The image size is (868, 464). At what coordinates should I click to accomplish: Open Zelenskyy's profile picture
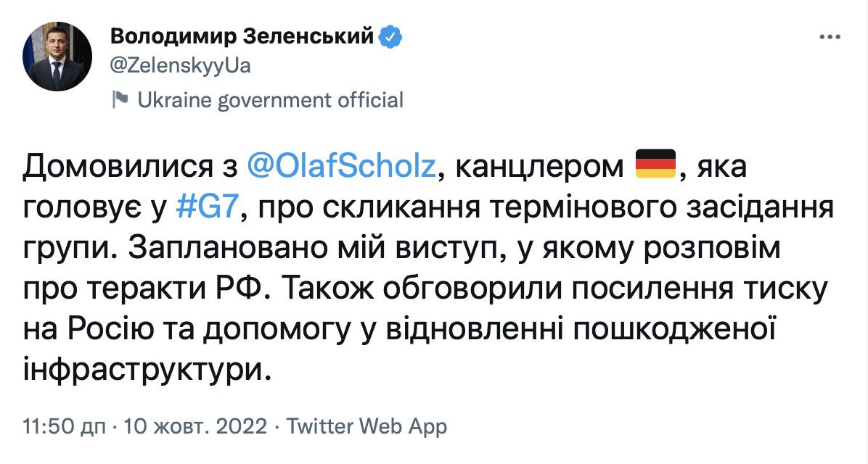pos(57,56)
